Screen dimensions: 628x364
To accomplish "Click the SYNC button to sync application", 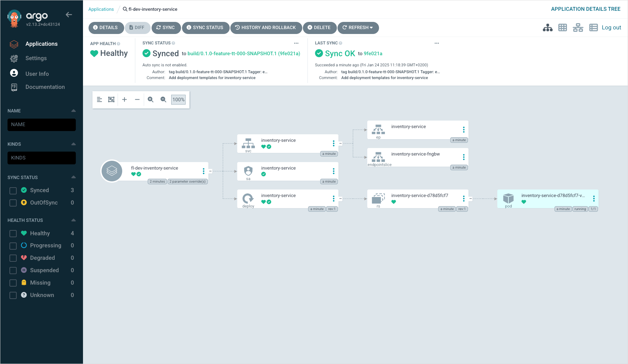I will 165,28.
